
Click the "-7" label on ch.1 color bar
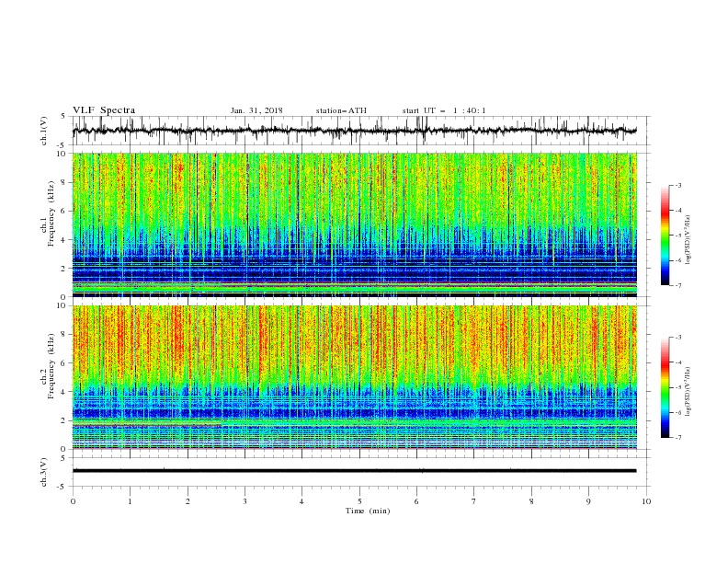click(x=677, y=285)
